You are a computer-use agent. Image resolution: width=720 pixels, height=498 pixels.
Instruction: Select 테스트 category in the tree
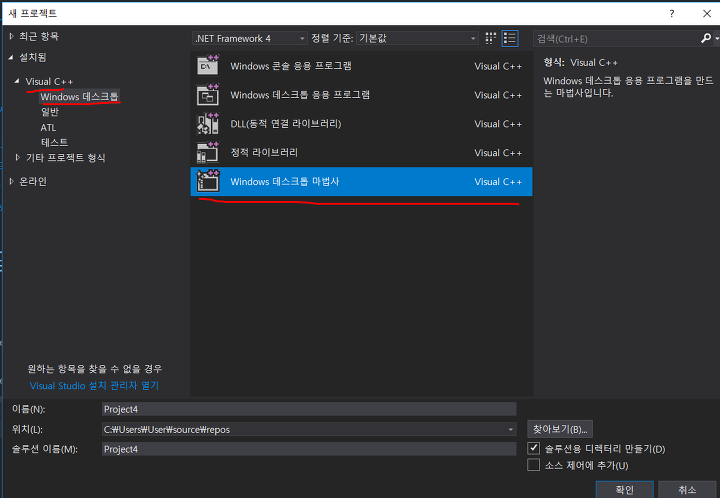coord(54,142)
